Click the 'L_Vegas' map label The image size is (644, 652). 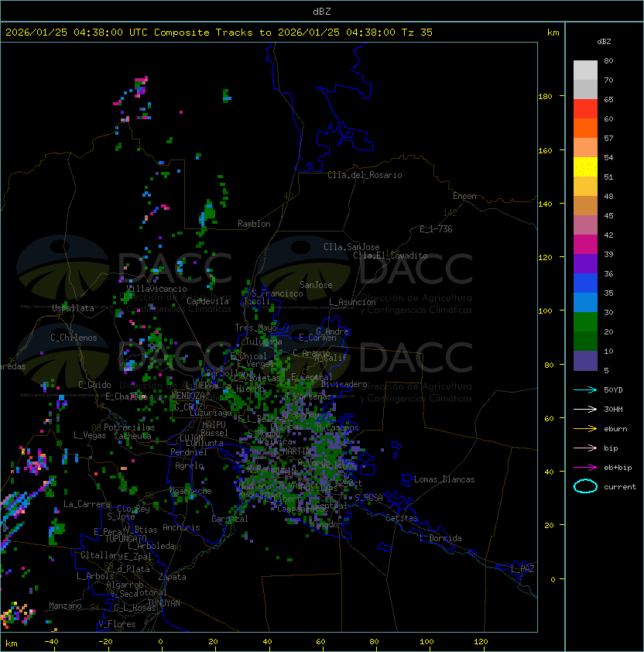click(x=90, y=435)
